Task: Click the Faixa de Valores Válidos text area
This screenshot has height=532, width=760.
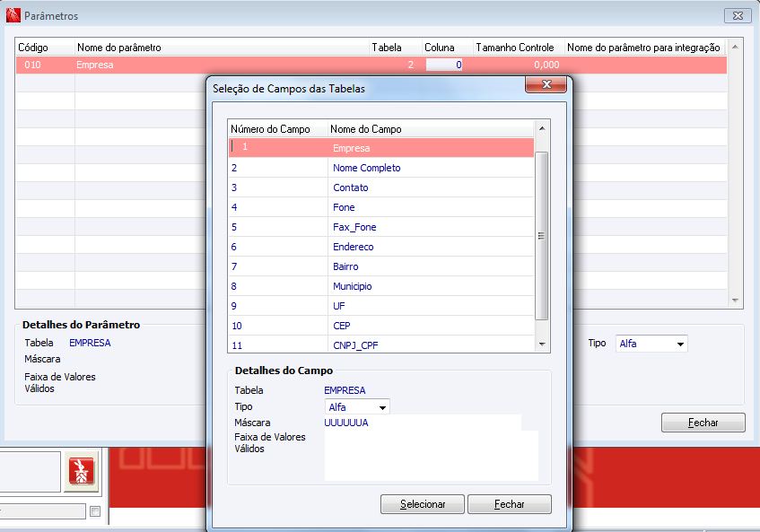Action: 431,456
